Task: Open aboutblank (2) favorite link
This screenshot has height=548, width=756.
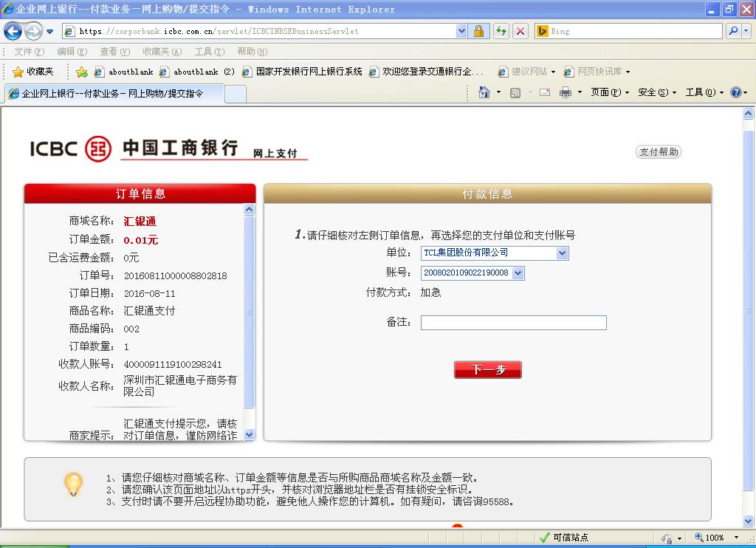Action: click(196, 72)
